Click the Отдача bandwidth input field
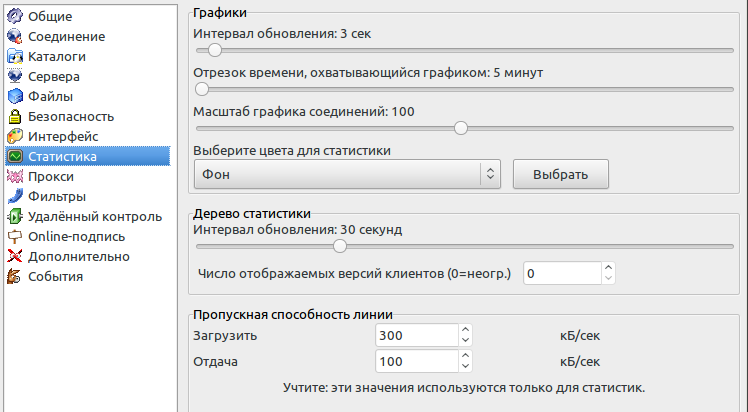The width and height of the screenshot is (748, 412). [x=417, y=361]
